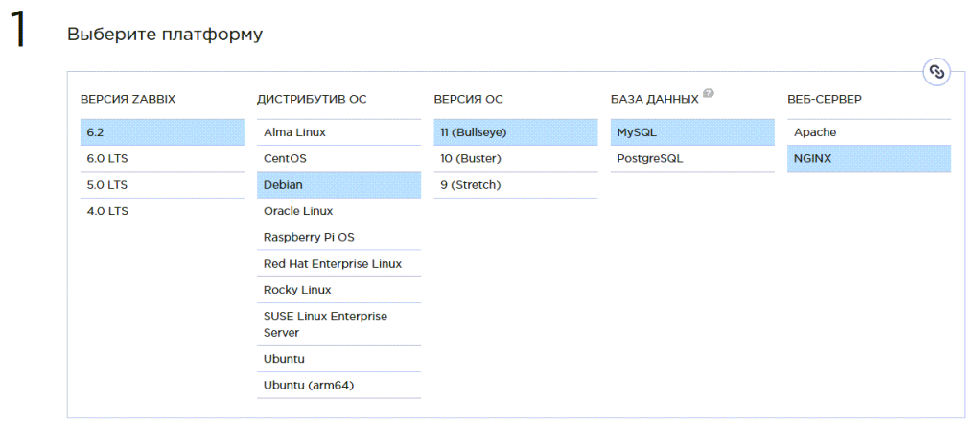Screen dimensions: 980x424
Task: Click the БАЗА ДАННЫХ column header
Action: [x=654, y=100]
